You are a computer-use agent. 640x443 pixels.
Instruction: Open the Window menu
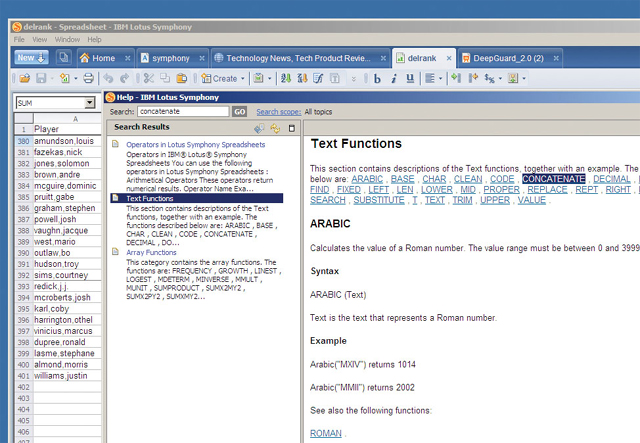[x=67, y=40]
